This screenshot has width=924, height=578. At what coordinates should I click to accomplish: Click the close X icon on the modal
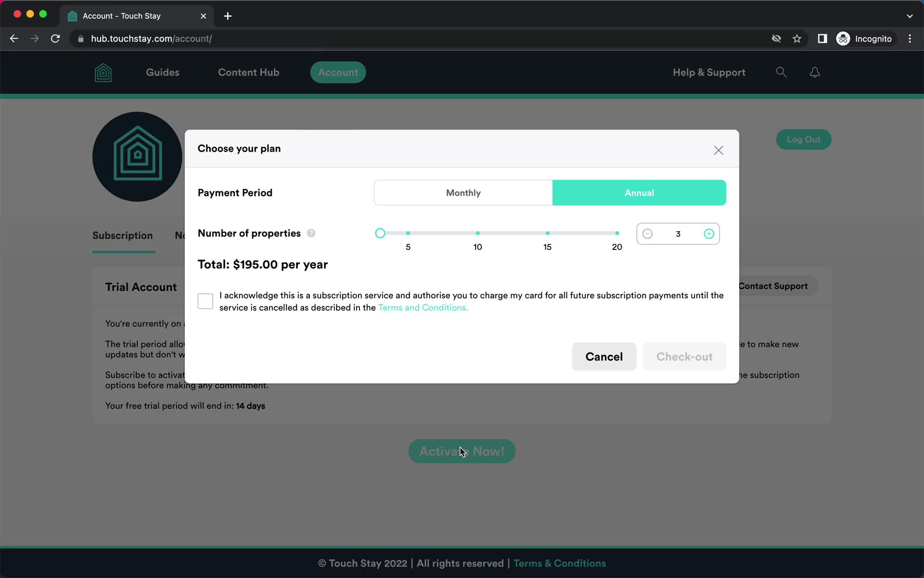coord(719,150)
